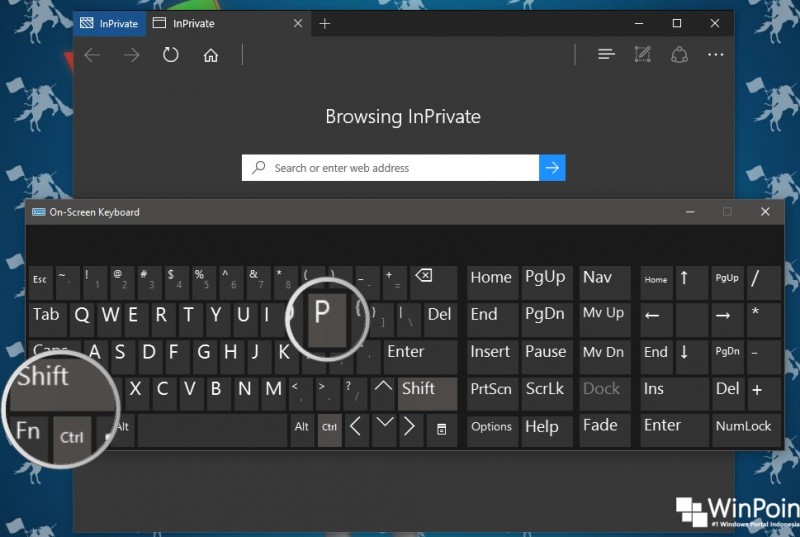Open Make a Web Note tool
Screen dimensions: 800x537
click(642, 54)
